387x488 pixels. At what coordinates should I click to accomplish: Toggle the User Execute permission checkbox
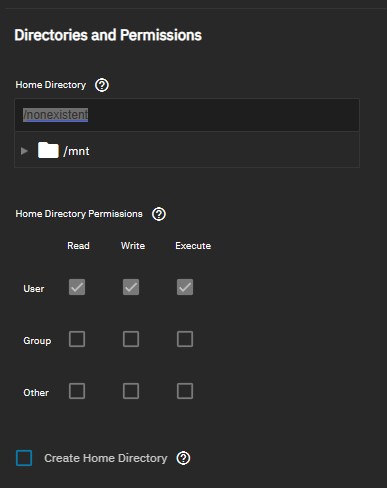[185, 287]
